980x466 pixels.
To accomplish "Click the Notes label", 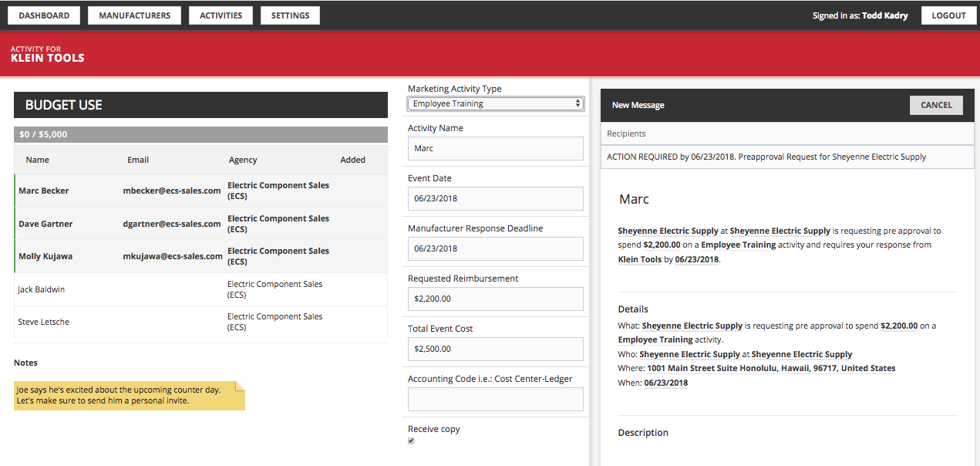I will click(x=25, y=363).
